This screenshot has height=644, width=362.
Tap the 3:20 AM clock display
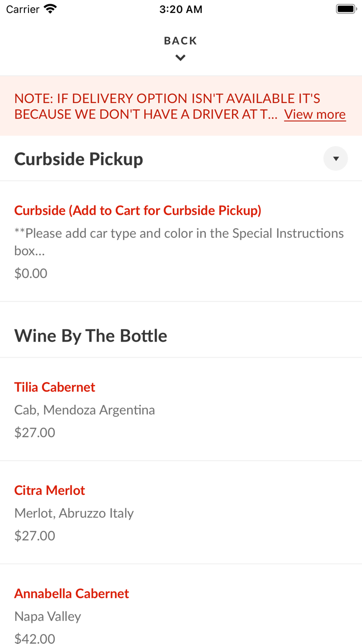click(x=180, y=9)
